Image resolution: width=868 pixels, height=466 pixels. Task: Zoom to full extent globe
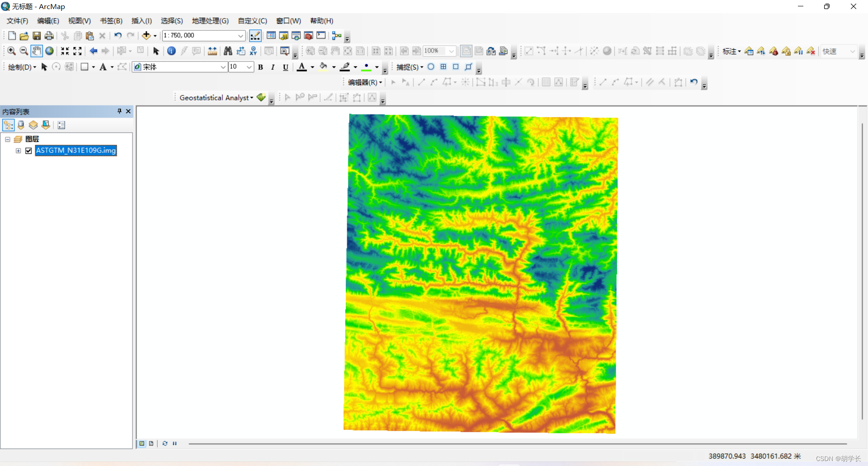coord(49,51)
